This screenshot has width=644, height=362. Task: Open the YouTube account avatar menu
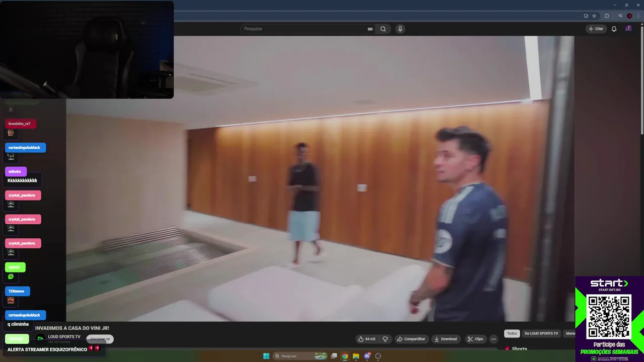click(628, 29)
